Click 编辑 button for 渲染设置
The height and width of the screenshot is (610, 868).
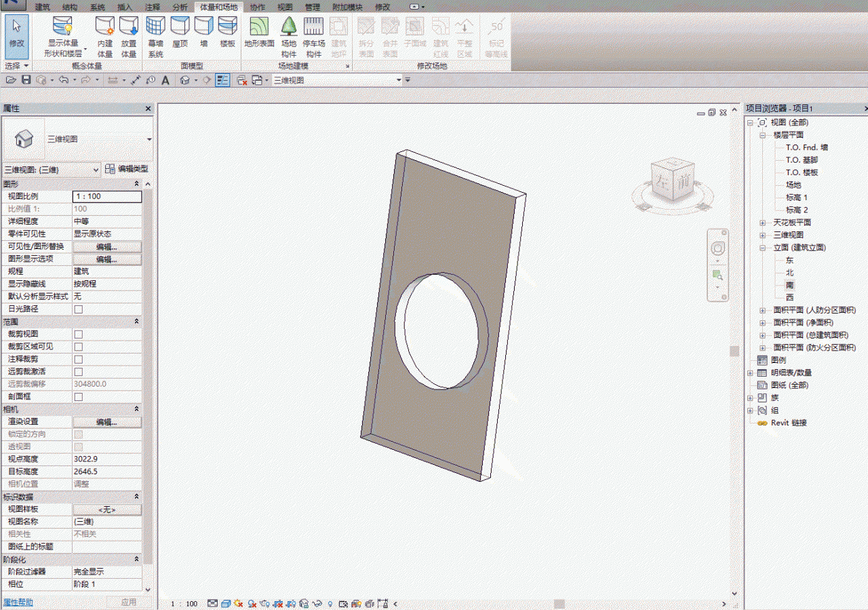click(107, 422)
